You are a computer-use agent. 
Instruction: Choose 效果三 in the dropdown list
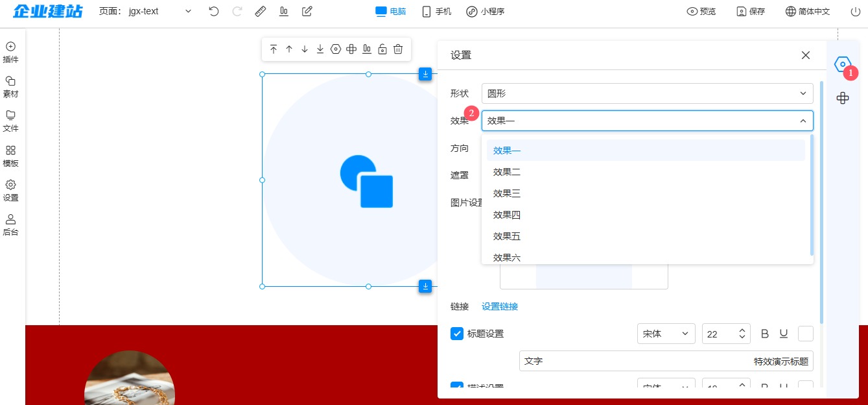(646, 193)
